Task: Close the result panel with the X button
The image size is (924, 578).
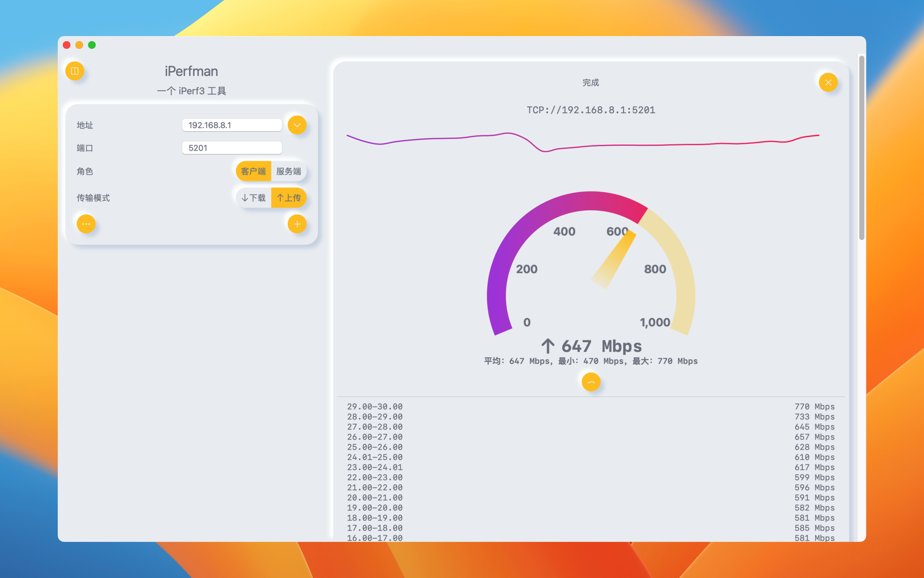Action: pos(828,82)
